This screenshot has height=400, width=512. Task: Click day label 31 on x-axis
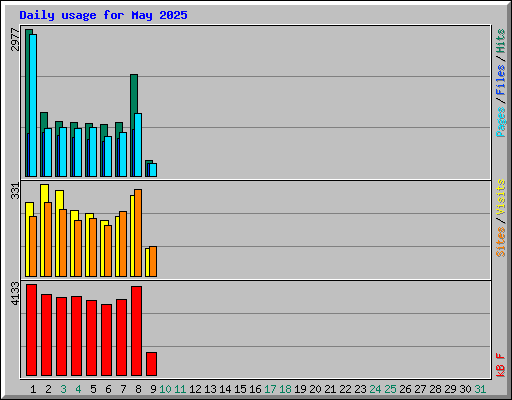[480, 389]
